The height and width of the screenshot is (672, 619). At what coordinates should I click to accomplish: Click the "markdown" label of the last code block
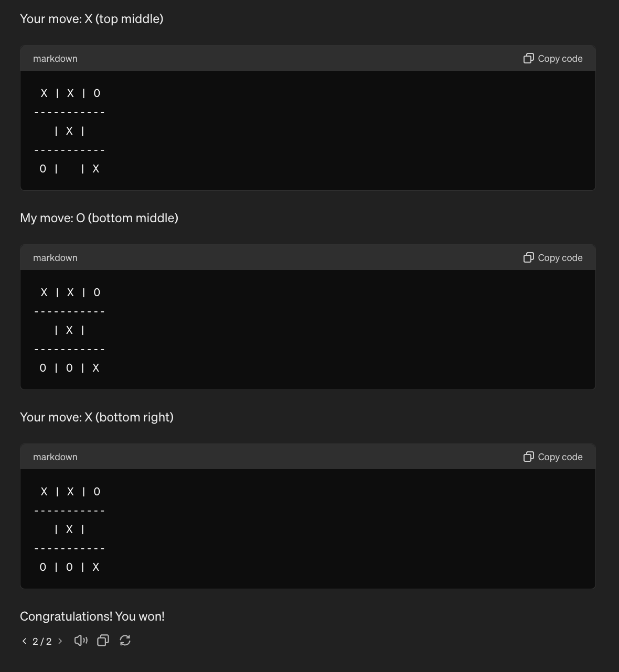(x=55, y=457)
